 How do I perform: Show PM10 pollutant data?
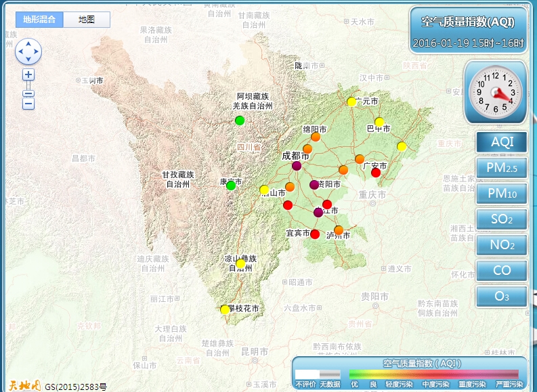[502, 194]
